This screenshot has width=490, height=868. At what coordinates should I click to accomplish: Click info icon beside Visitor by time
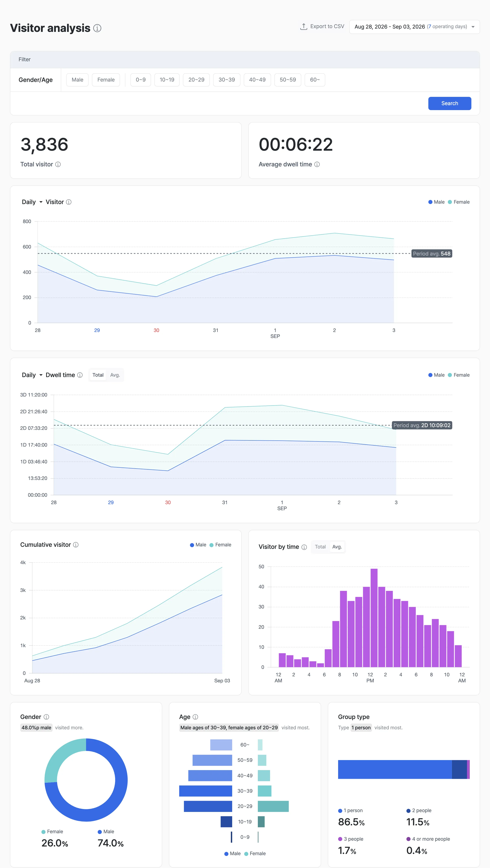click(x=304, y=547)
